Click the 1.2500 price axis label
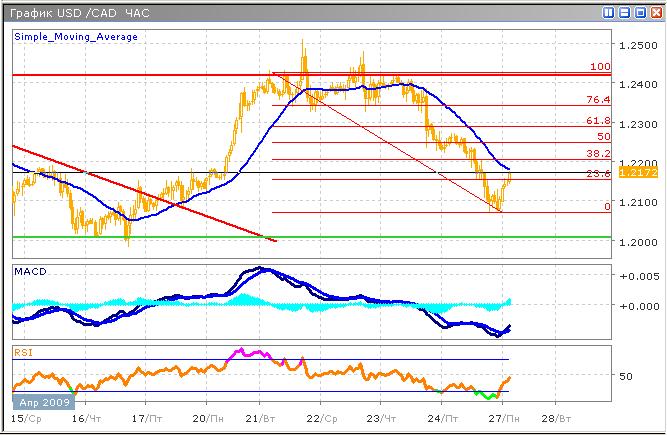 coord(637,46)
